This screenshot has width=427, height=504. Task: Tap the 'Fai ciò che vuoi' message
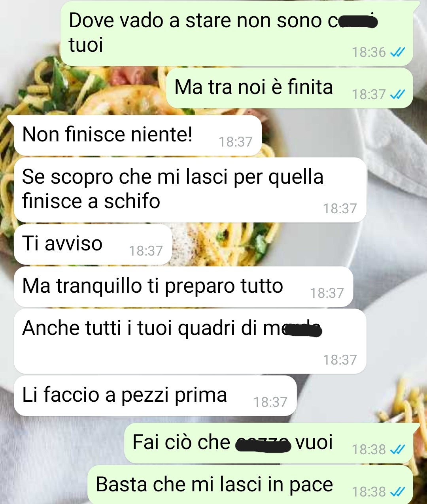(269, 443)
